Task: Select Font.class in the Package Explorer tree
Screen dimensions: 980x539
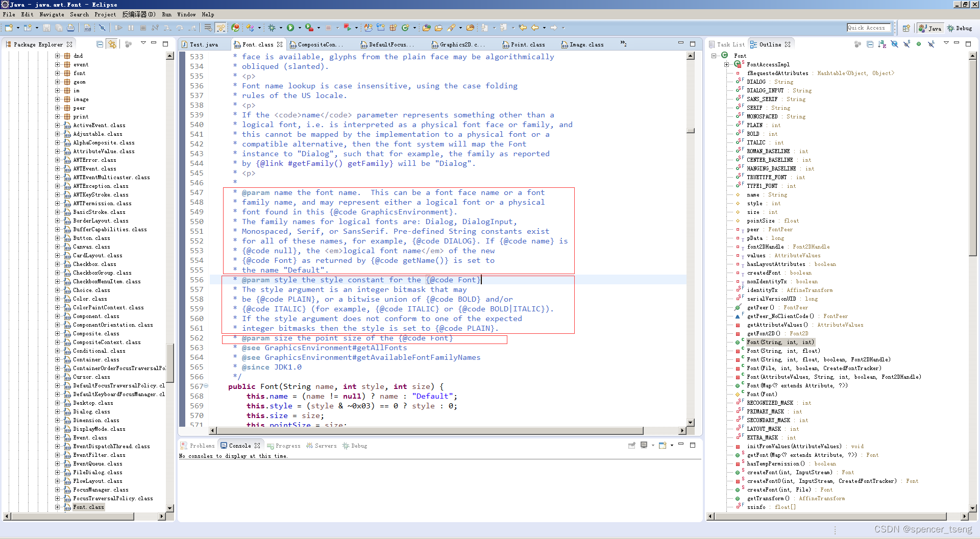Action: [x=88, y=507]
